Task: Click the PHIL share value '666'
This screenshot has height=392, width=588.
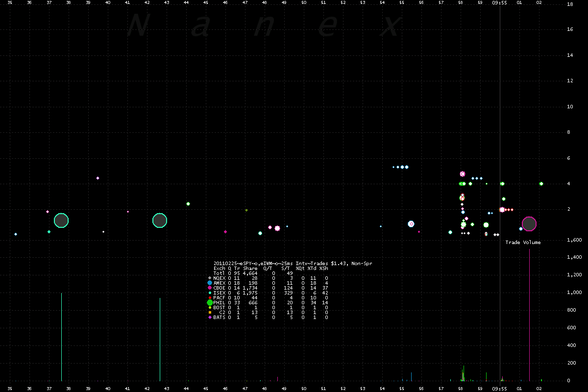Action: 253,302
